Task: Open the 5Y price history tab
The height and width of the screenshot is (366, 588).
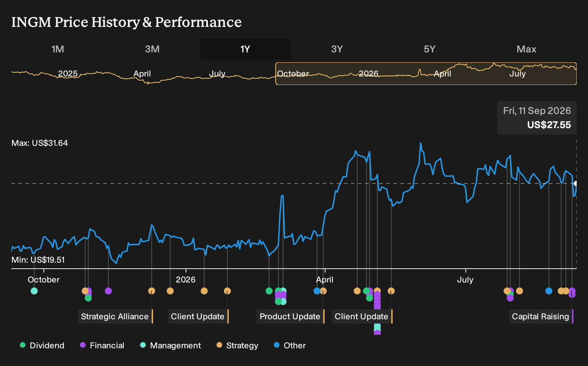Action: [430, 49]
